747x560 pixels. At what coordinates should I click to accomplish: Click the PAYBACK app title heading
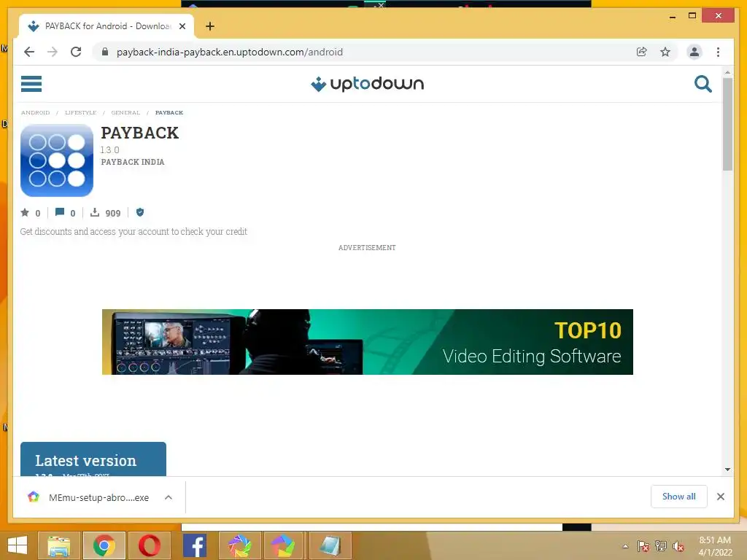click(x=139, y=133)
